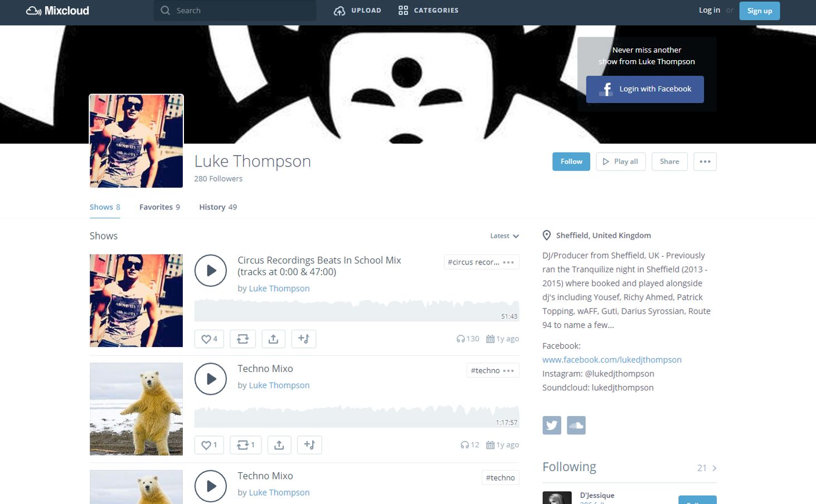
Task: Favorite the first Techno Mixo show
Action: tap(209, 445)
